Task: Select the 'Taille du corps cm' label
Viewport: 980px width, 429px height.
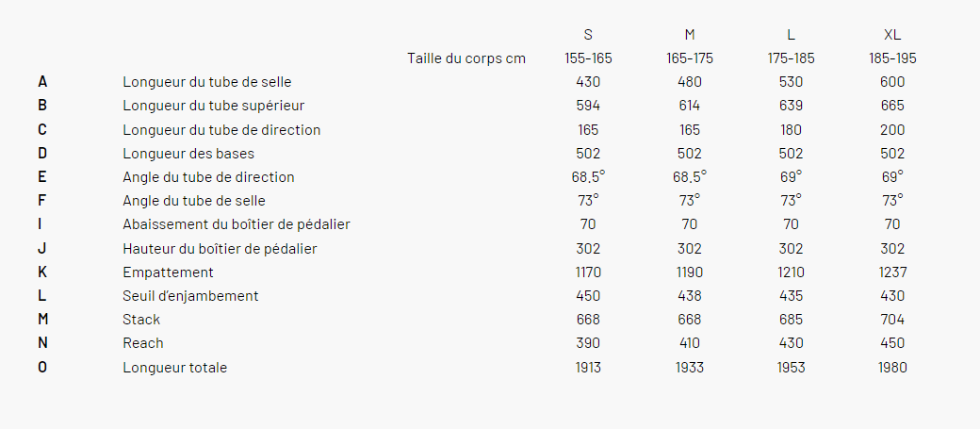Action: point(466,58)
